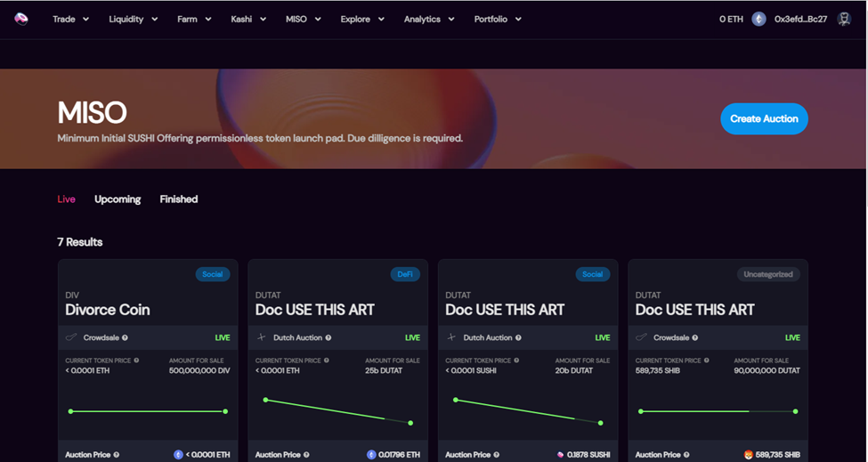Click the Crowdsale type icon on Uncategorized card
Screen dimensions: 868x462
(x=642, y=337)
